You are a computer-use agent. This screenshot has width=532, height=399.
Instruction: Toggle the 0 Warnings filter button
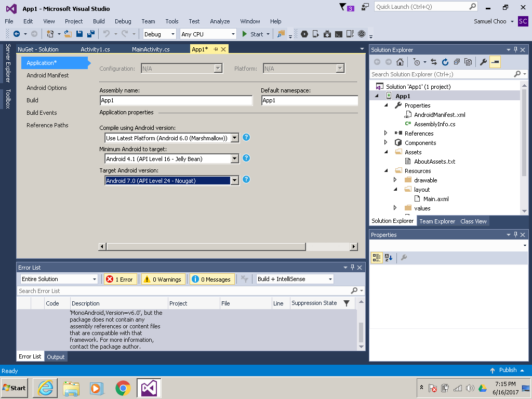coord(163,279)
